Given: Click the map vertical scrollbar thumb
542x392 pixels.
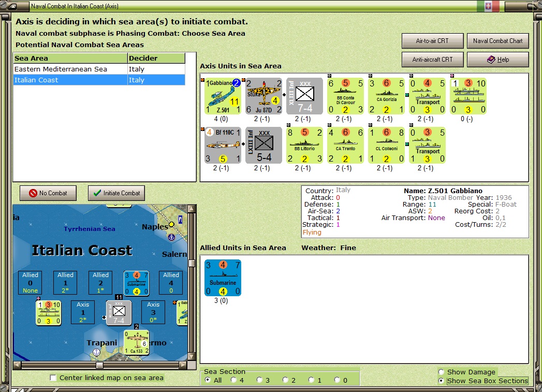Looking at the screenshot, I should (192, 264).
